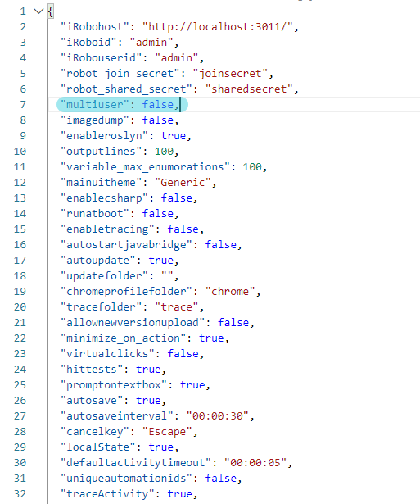Viewport: 420px width, 504px height.
Task: Click line number 7 in the gutter
Action: tap(23, 105)
